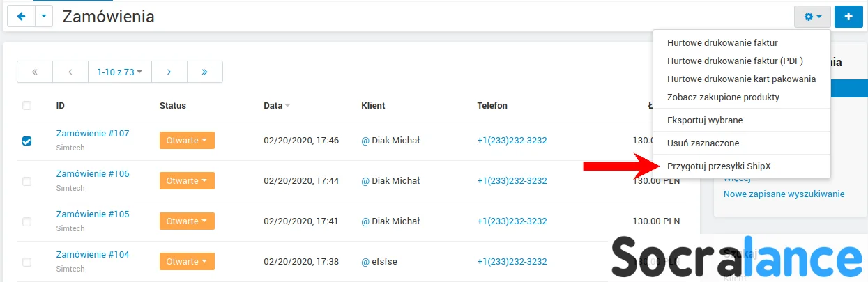Viewport: 868px width, 282px height.
Task: Go to the first page of orders
Action: pyautogui.click(x=35, y=72)
